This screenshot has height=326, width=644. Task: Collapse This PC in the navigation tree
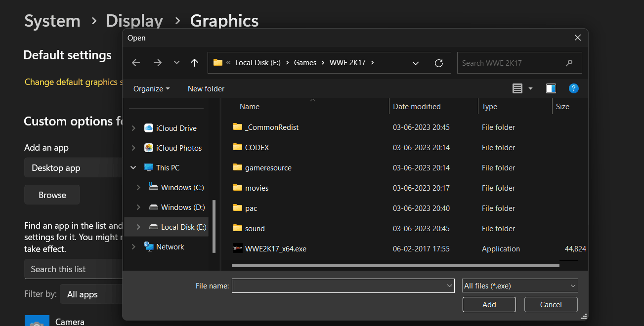(x=132, y=167)
